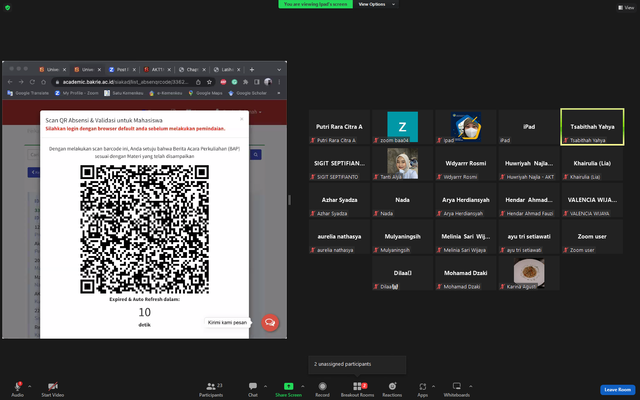This screenshot has height=400, width=640.
Task: Expand share screen options arrow
Action: click(302, 386)
